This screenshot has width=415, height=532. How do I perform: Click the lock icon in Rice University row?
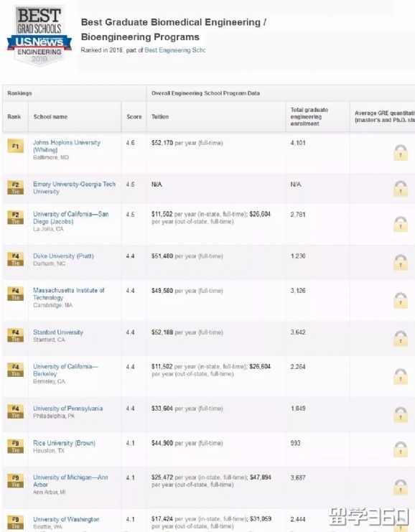pyautogui.click(x=401, y=449)
